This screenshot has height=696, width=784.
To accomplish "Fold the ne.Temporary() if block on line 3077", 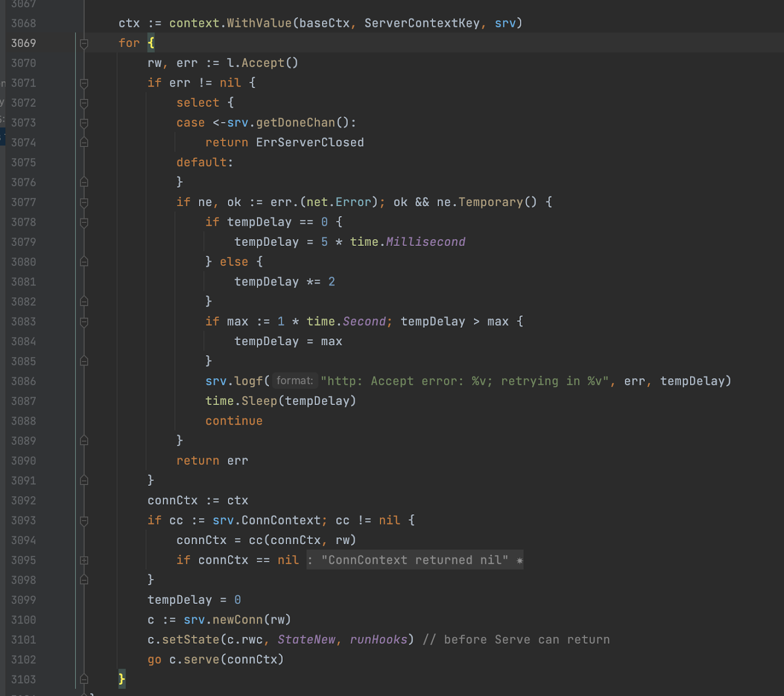I will click(x=84, y=203).
